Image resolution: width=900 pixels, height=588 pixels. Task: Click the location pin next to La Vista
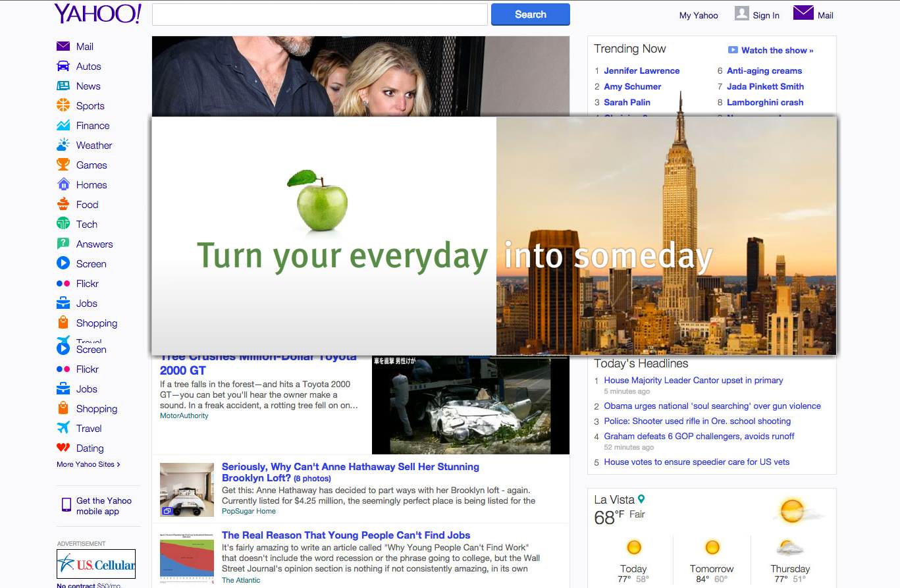pyautogui.click(x=641, y=499)
